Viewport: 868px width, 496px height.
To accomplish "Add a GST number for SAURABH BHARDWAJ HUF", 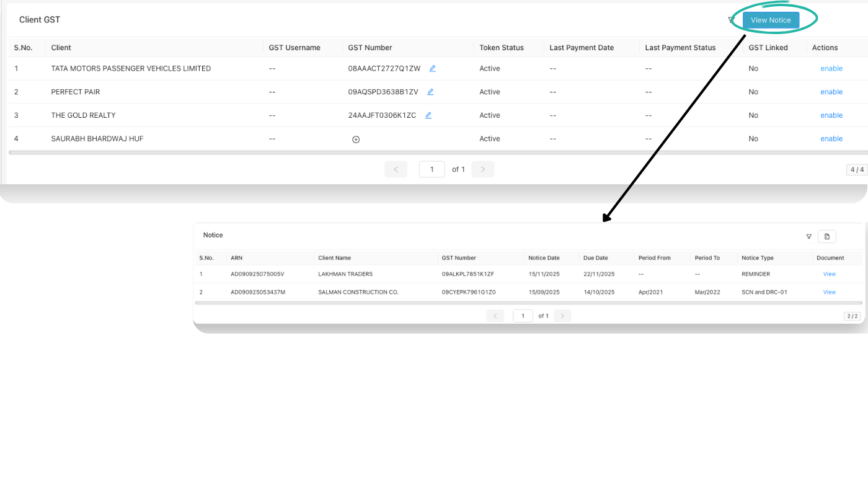I will point(355,139).
